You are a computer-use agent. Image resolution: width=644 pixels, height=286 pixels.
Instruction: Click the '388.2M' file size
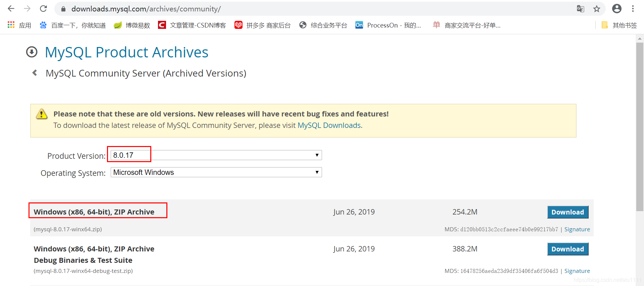tap(465, 249)
